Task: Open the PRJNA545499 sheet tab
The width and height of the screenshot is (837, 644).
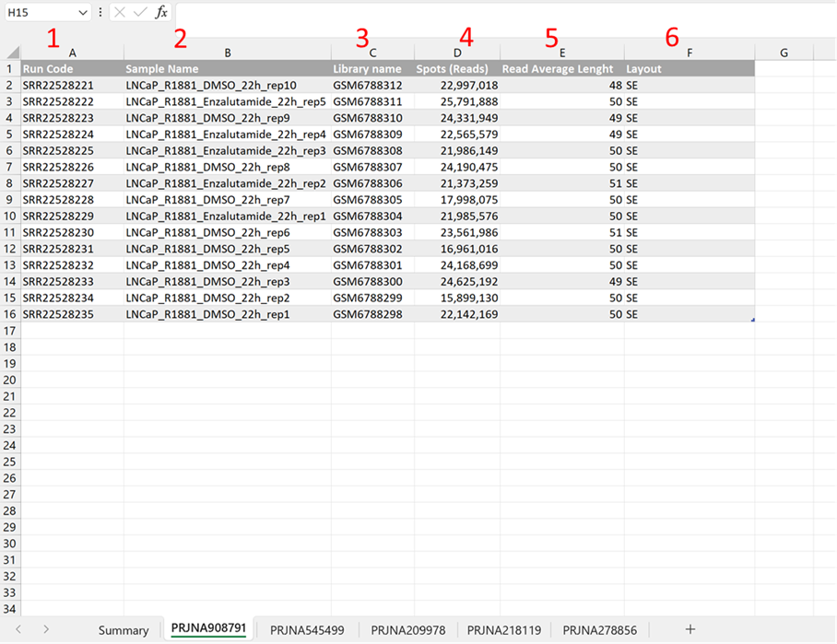Action: point(307,630)
